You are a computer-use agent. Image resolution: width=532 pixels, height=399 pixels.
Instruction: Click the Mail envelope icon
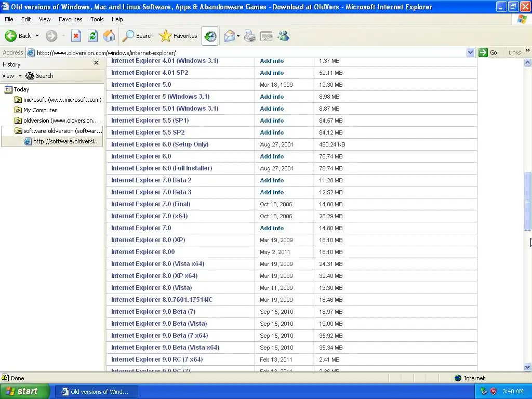click(x=229, y=36)
